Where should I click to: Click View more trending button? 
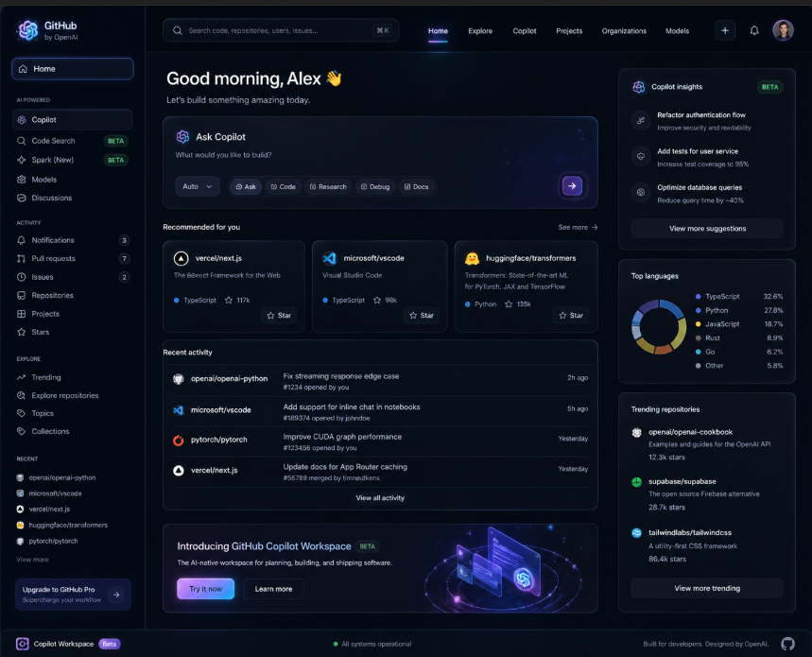pyautogui.click(x=707, y=588)
